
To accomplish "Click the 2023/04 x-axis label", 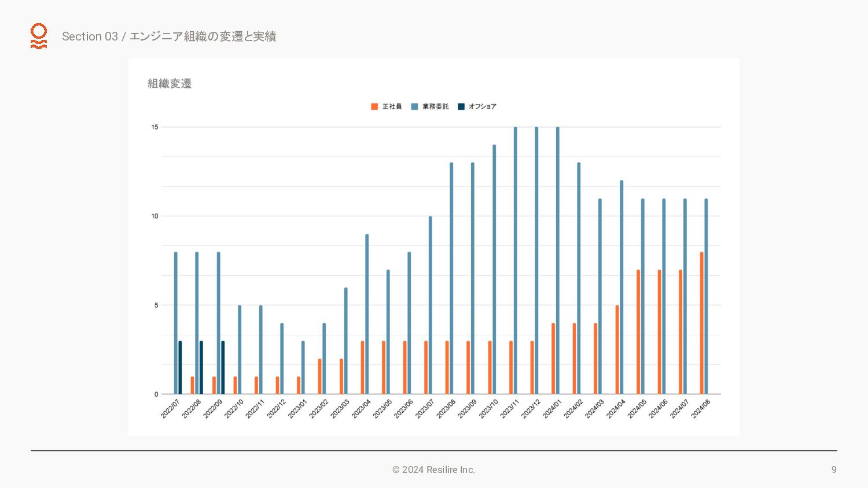I will tap(361, 409).
